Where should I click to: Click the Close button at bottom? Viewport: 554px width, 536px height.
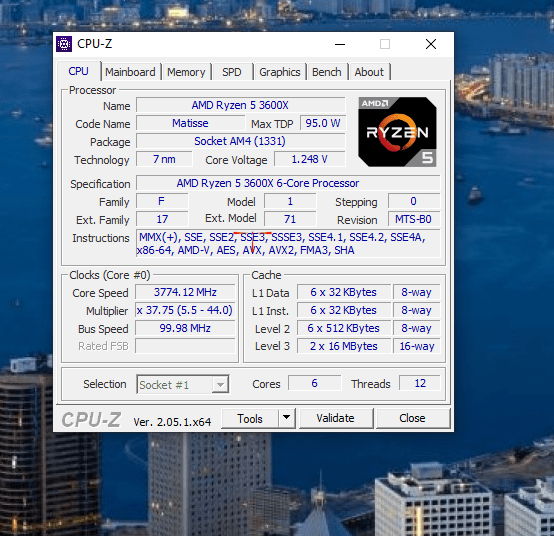coord(412,418)
